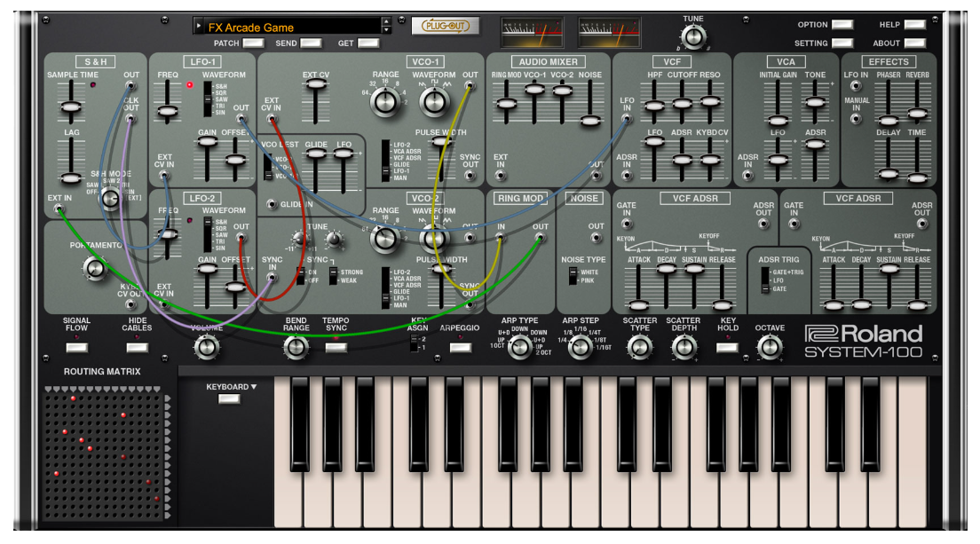The width and height of the screenshot is (980, 544).
Task: Adjust the LFO-1 FREQ slider
Action: 167,103
